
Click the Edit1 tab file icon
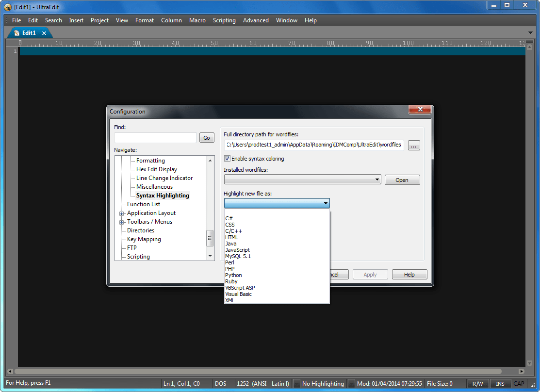click(x=17, y=33)
